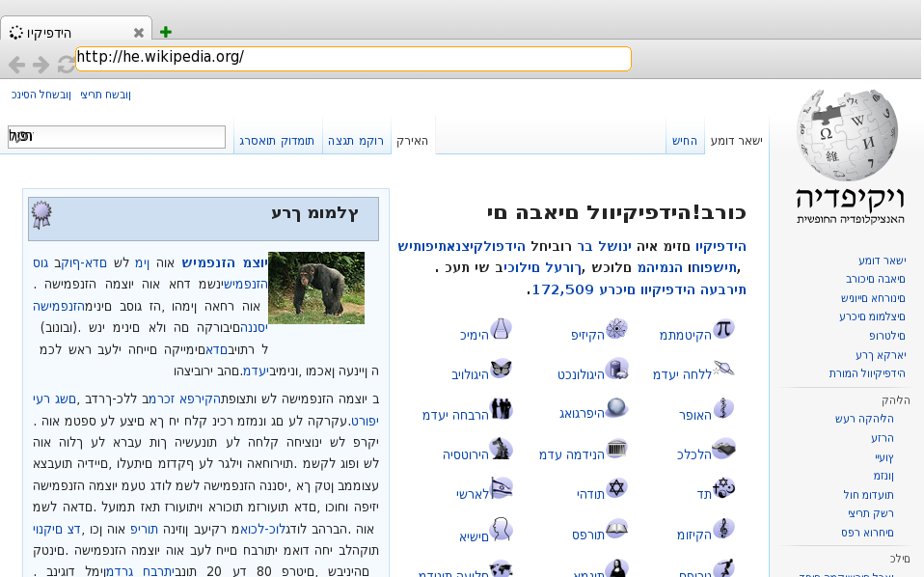Open the banknotes economics portal icon

pos(723,449)
